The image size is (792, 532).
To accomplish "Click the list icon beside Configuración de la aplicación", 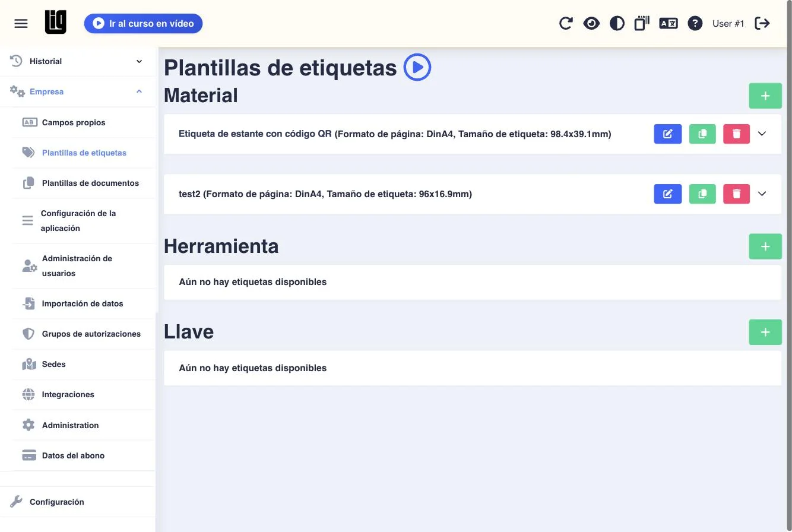I will (x=28, y=220).
